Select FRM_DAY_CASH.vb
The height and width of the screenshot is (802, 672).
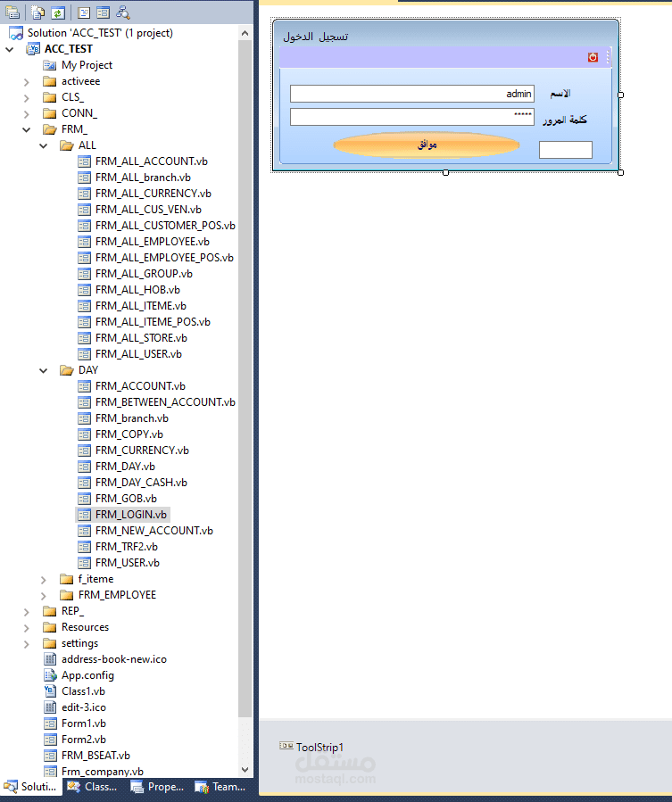[x=141, y=483]
